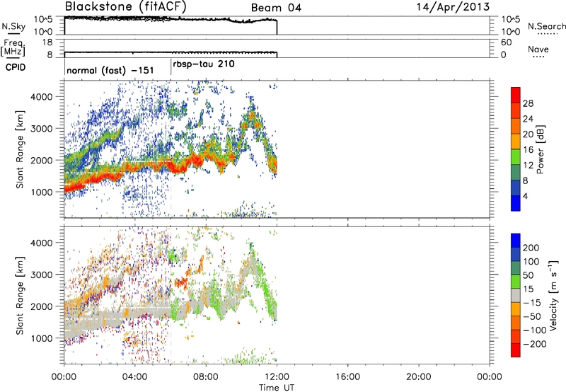
Task: Select the CPID row label
Action: pos(16,67)
